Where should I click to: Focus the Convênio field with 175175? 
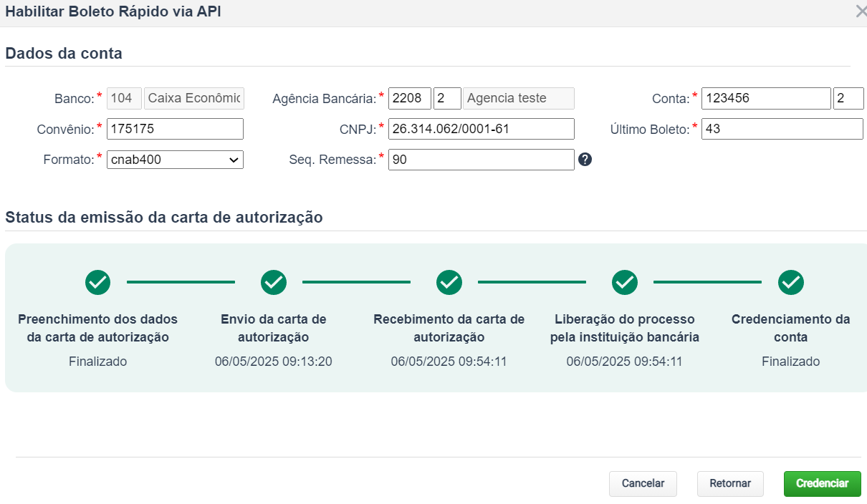click(x=175, y=129)
